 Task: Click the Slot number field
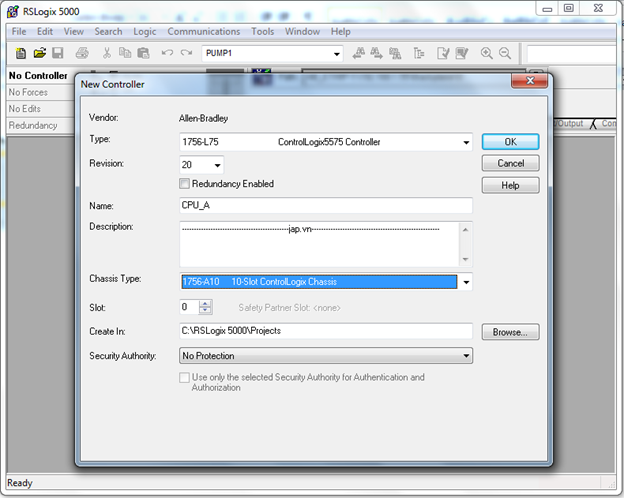189,307
